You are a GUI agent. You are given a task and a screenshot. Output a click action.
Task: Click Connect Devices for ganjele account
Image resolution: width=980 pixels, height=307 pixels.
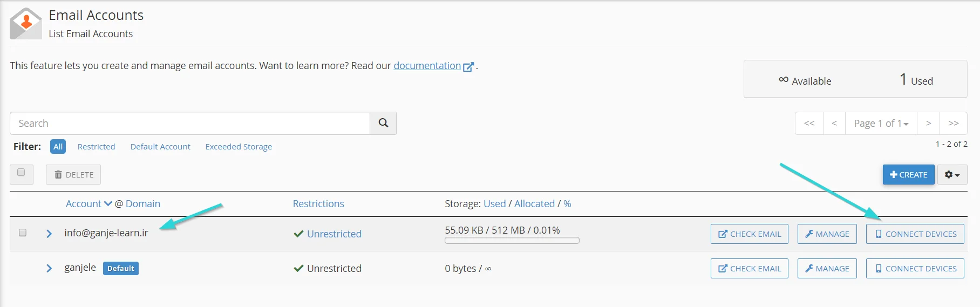(x=915, y=269)
